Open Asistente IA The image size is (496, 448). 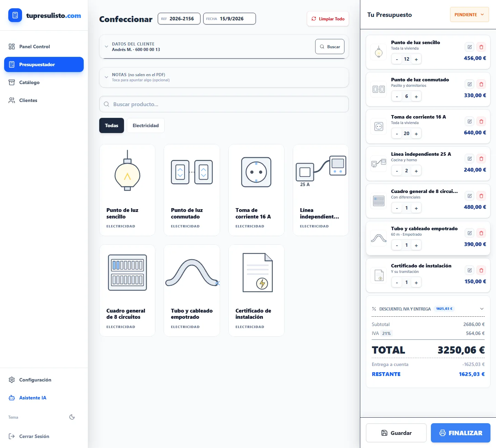pos(44,398)
